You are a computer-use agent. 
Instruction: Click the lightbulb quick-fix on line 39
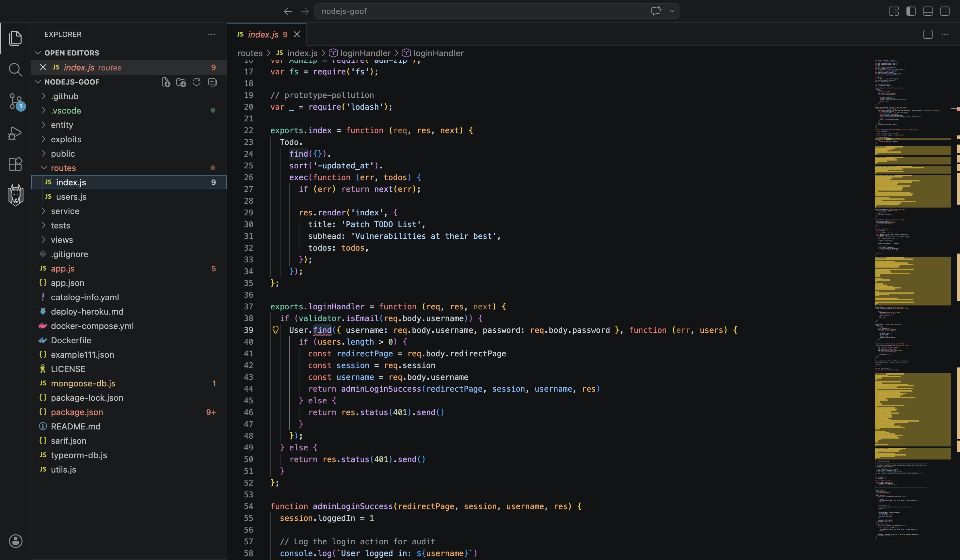coord(276,330)
